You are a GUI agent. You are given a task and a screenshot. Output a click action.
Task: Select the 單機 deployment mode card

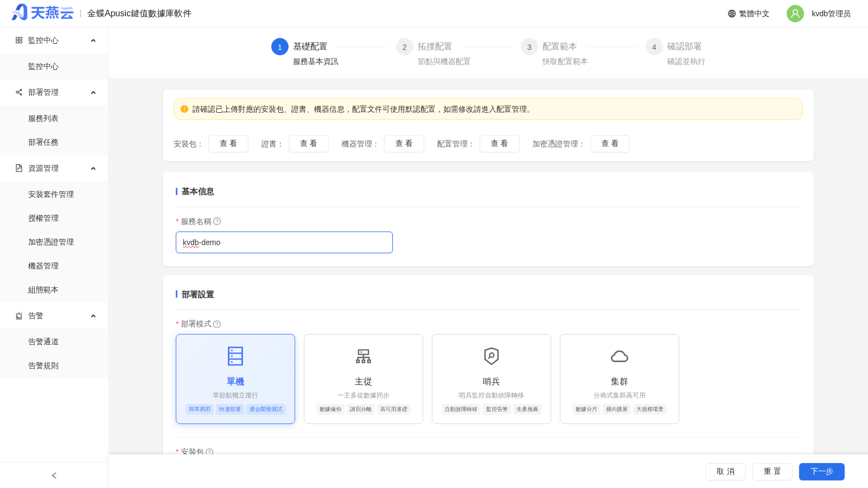point(235,379)
